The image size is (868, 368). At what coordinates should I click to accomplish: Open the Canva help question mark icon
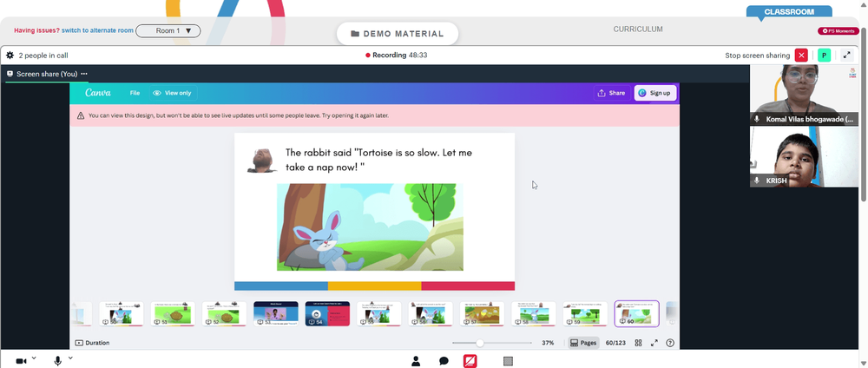point(670,343)
